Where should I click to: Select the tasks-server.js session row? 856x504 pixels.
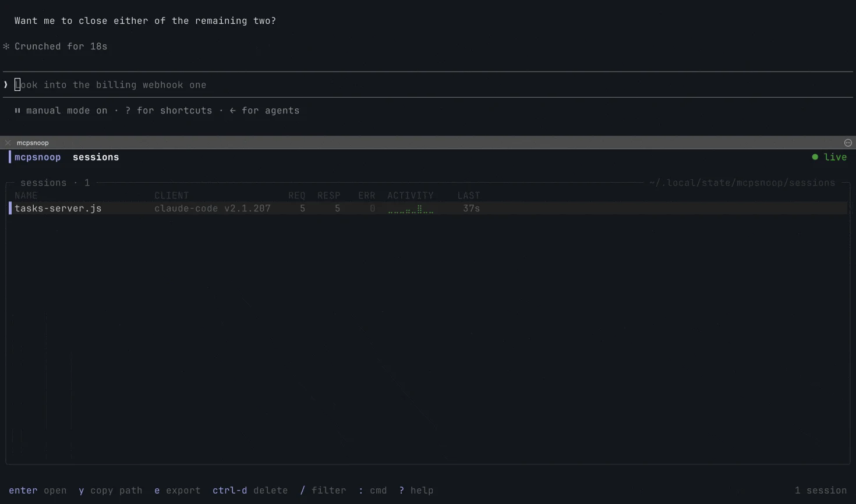pyautogui.click(x=428, y=208)
